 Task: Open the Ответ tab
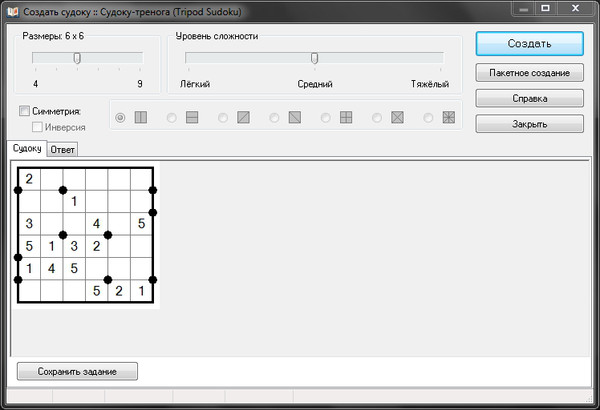point(63,150)
